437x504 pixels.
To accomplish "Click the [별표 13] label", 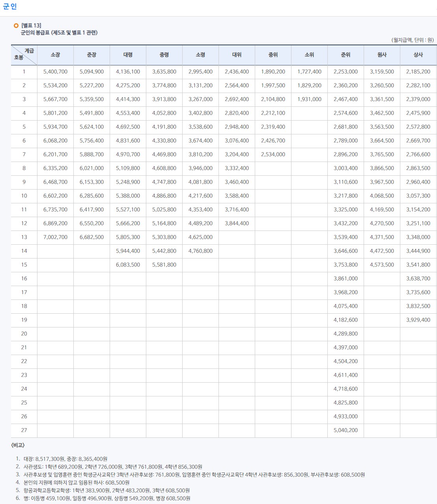I will click(x=31, y=26).
